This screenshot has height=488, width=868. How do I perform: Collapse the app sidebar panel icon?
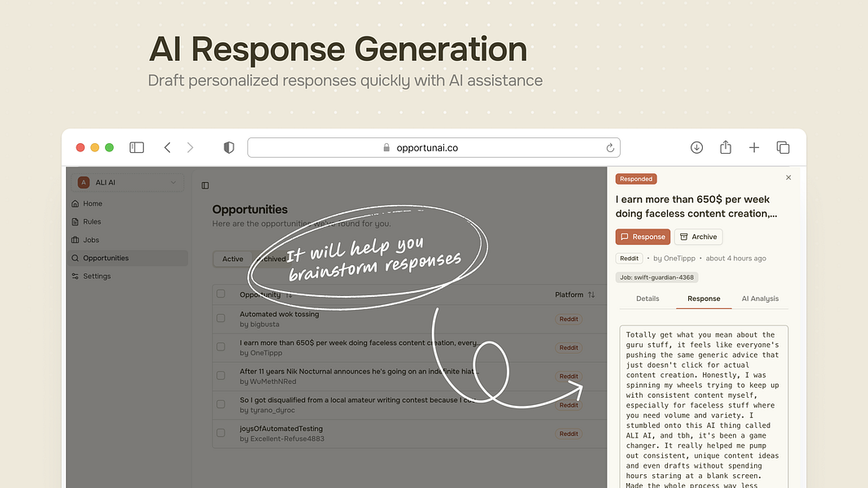(205, 185)
